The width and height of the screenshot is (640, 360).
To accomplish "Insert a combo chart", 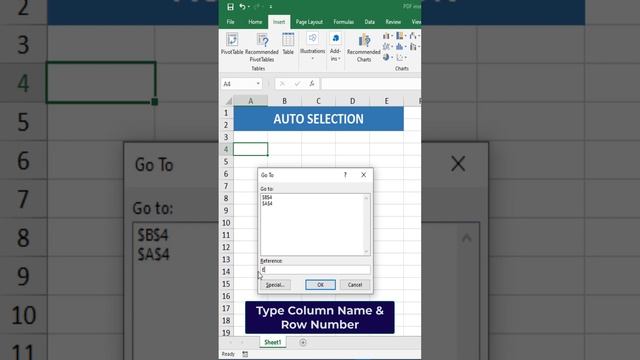I will pyautogui.click(x=414, y=47).
